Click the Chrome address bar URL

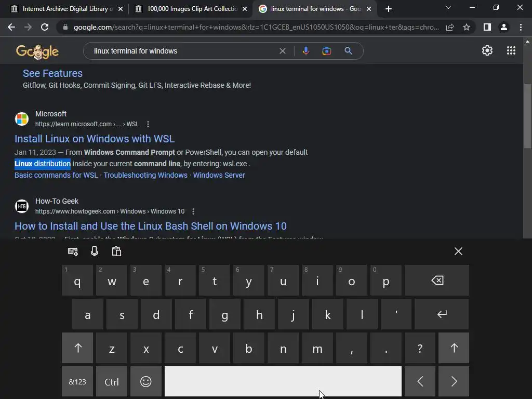pyautogui.click(x=256, y=27)
